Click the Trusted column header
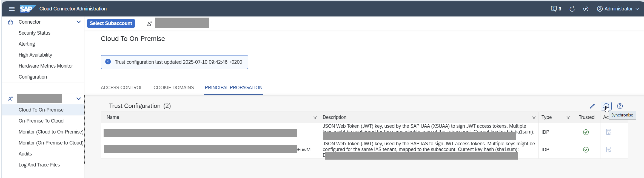Image resolution: width=644 pixels, height=178 pixels. coord(586,117)
